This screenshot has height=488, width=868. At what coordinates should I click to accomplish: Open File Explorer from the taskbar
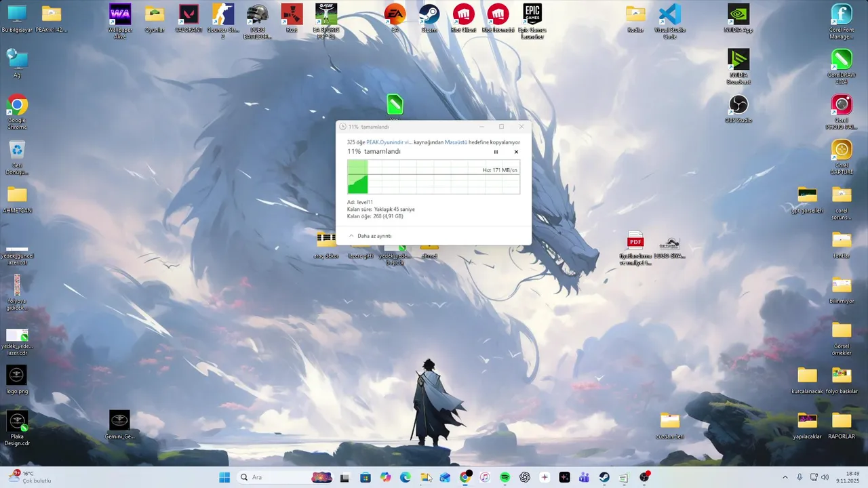click(425, 477)
